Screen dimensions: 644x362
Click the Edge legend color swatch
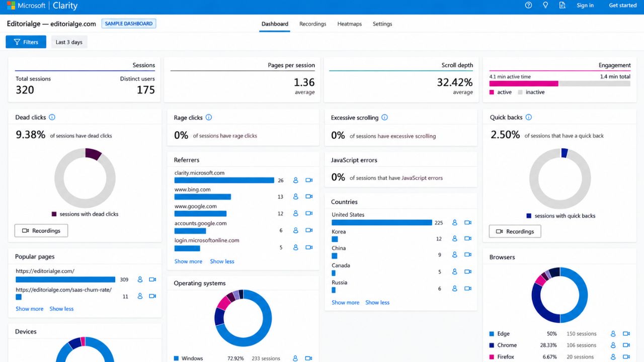[x=492, y=333]
